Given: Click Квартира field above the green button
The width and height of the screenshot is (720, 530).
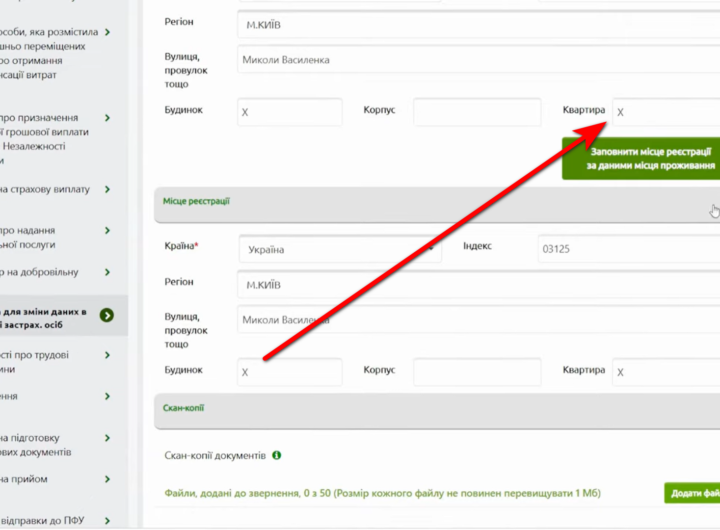Looking at the screenshot, I should click(x=665, y=112).
